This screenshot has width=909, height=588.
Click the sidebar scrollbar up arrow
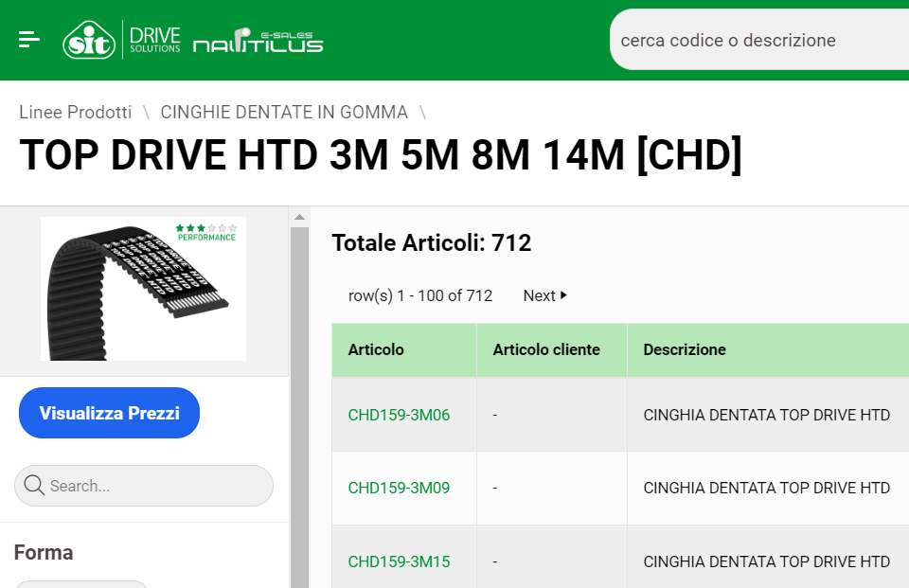tap(299, 217)
